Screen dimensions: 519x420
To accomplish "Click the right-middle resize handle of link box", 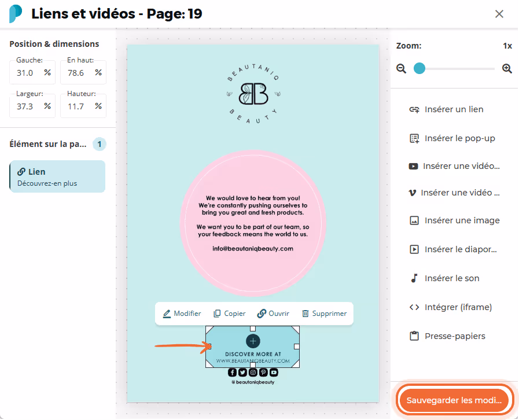I will click(x=297, y=347).
